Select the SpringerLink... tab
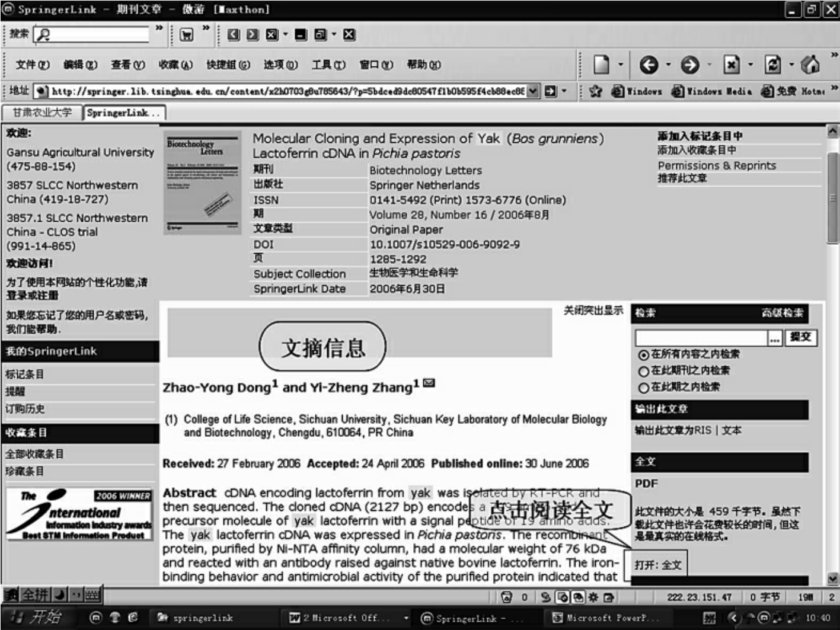The image size is (840, 630). click(124, 113)
